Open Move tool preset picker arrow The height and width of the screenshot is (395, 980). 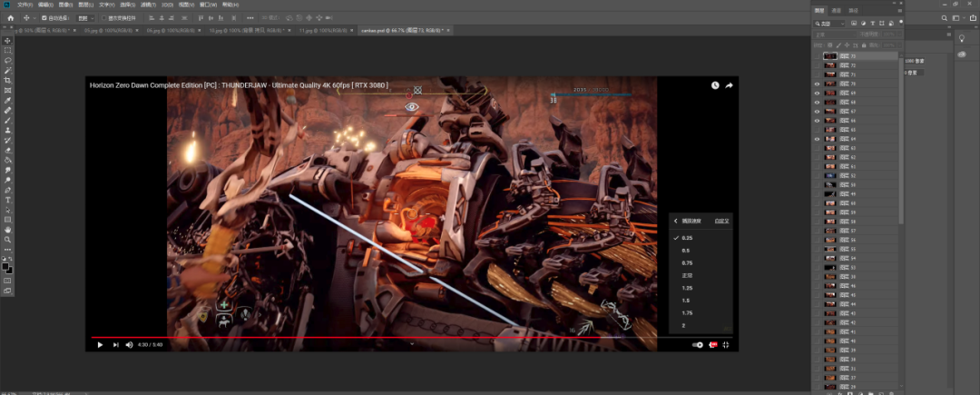point(34,18)
